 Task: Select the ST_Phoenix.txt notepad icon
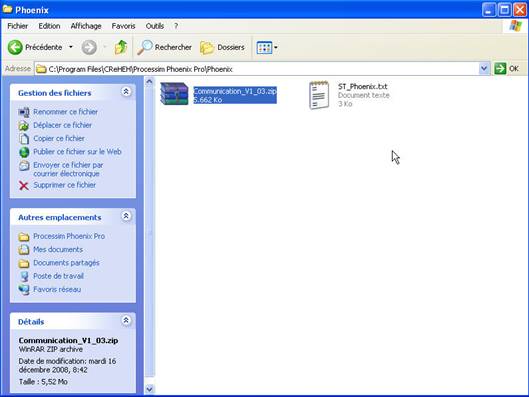[319, 95]
